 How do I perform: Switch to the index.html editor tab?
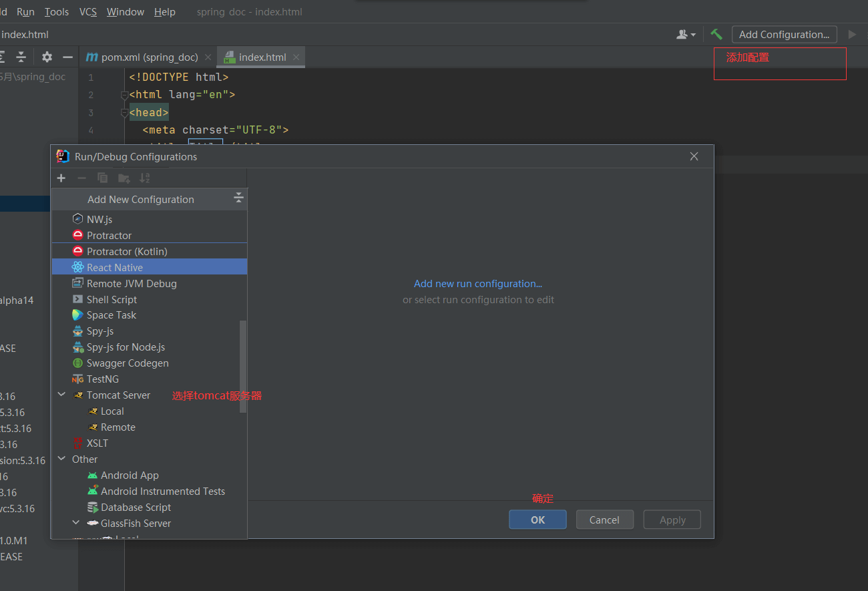(262, 57)
